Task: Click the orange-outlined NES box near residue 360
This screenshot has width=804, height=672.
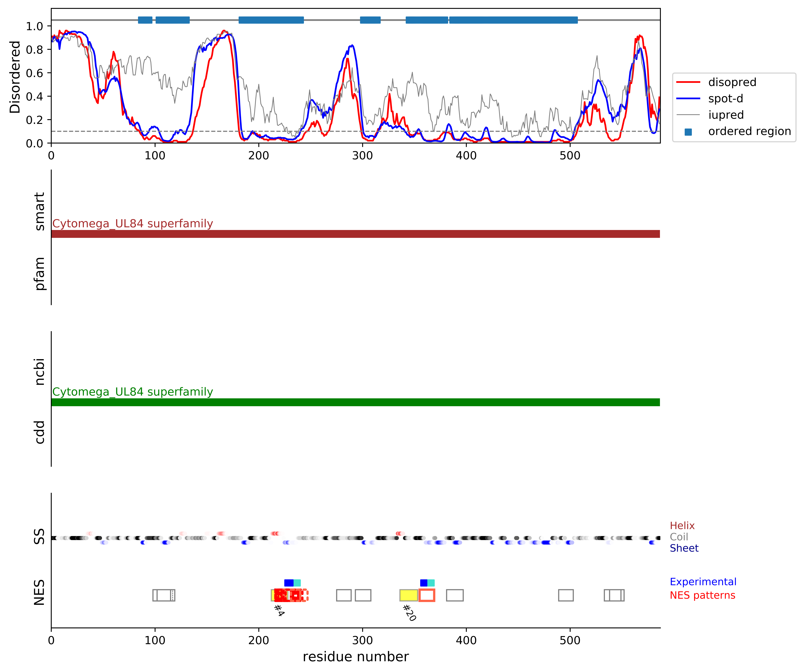Action: (427, 595)
